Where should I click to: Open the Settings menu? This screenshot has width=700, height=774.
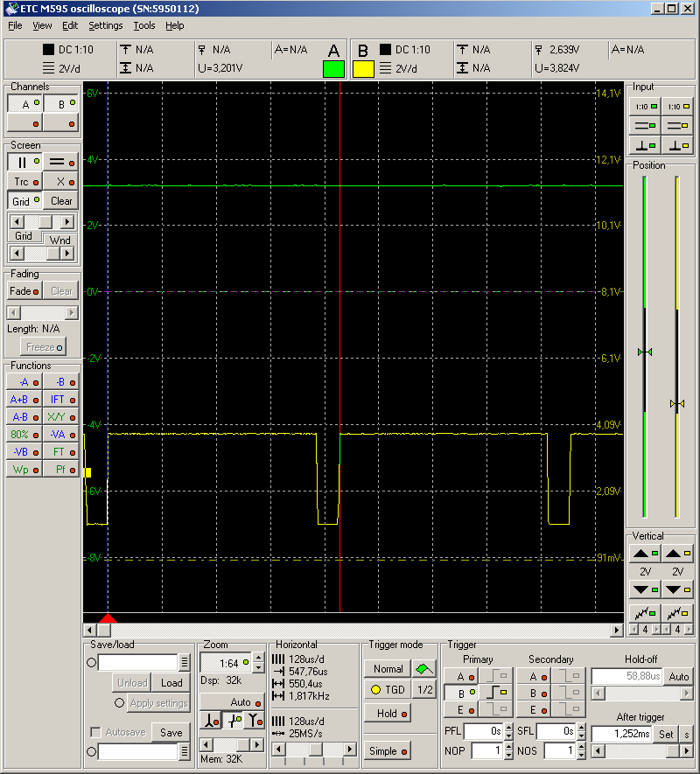[x=105, y=25]
